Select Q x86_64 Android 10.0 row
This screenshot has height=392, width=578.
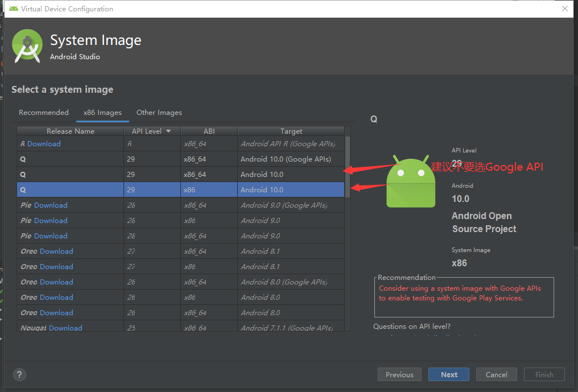pos(181,175)
